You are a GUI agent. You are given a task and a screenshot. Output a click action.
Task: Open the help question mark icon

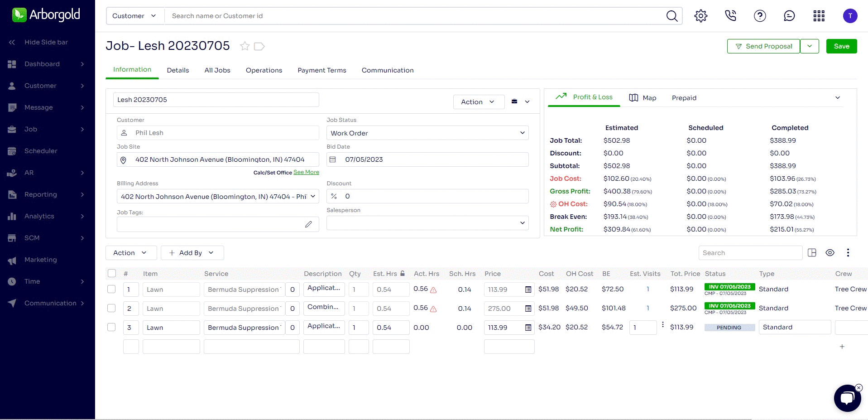tap(760, 15)
